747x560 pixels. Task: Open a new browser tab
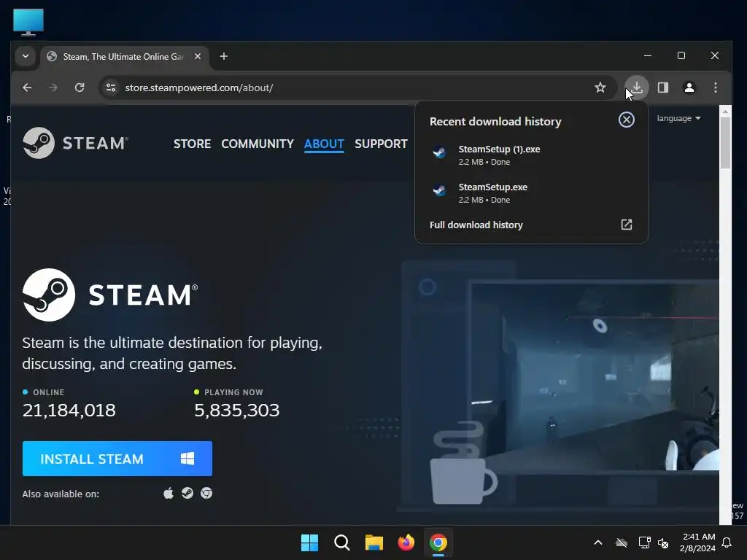(x=223, y=56)
